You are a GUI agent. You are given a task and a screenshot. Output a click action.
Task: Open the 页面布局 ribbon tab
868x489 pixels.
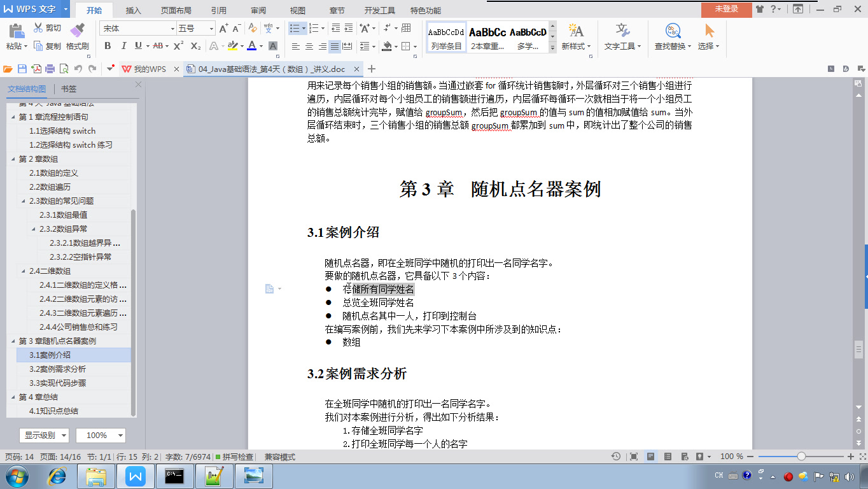point(176,10)
